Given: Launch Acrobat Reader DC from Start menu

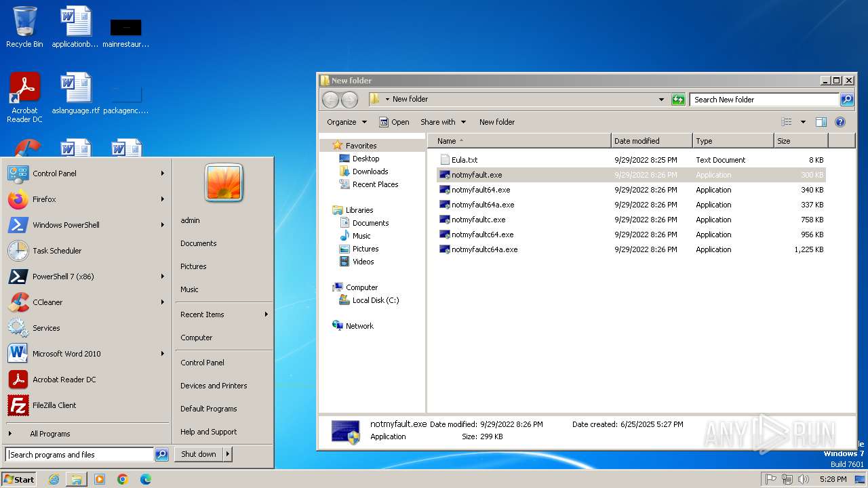Looking at the screenshot, I should click(87, 380).
